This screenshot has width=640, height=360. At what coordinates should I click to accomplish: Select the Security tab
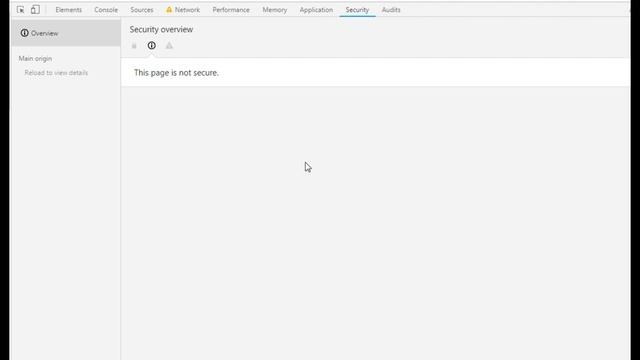click(x=357, y=10)
